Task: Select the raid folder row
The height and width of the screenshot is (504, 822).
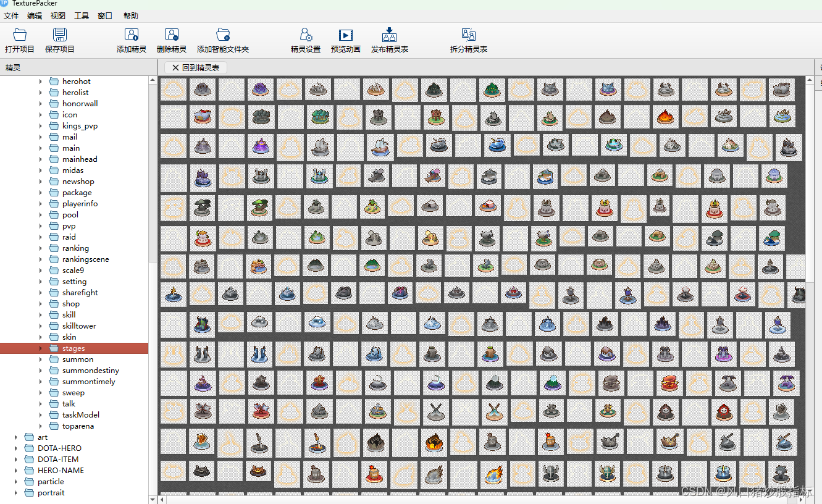Action: [74, 237]
